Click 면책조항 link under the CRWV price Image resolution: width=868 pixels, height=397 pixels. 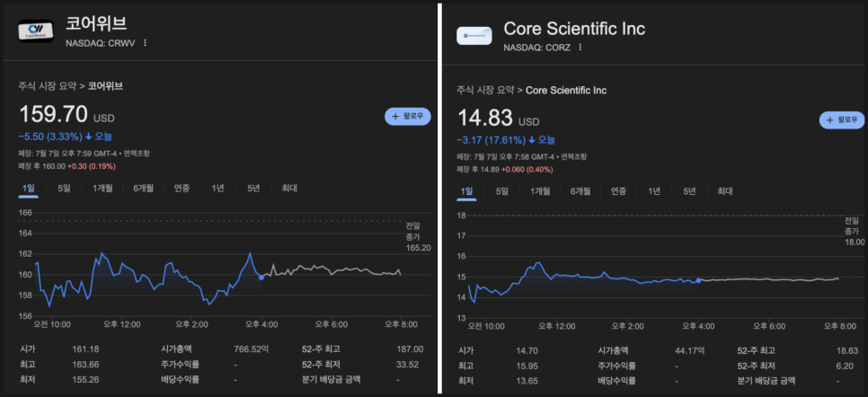[137, 154]
